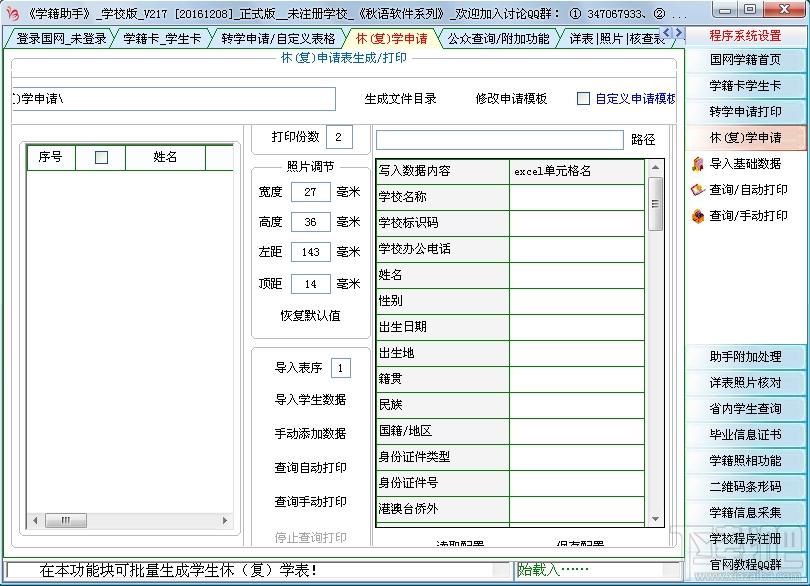This screenshot has width=810, height=586.
Task: Click the 导入基础数据 sidebar icon
Action: [x=698, y=164]
